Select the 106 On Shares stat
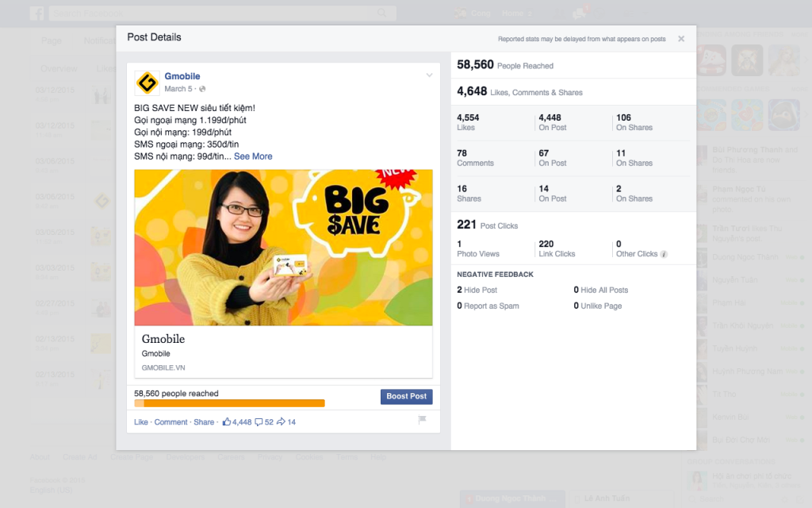This screenshot has height=508, width=812. point(634,122)
